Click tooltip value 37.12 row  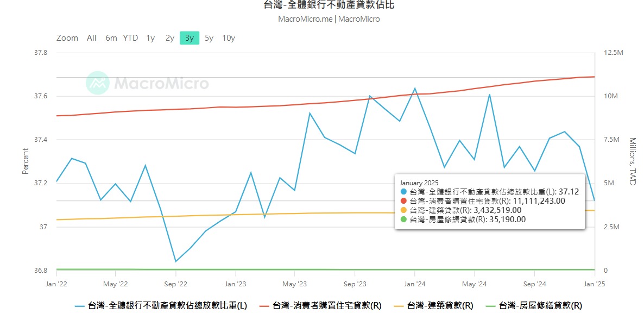[x=489, y=192]
